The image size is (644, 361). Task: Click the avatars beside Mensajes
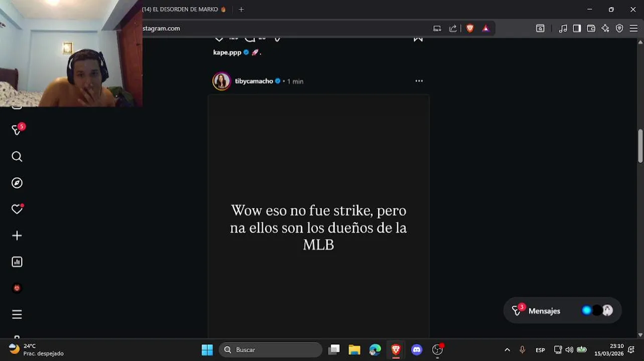597,311
